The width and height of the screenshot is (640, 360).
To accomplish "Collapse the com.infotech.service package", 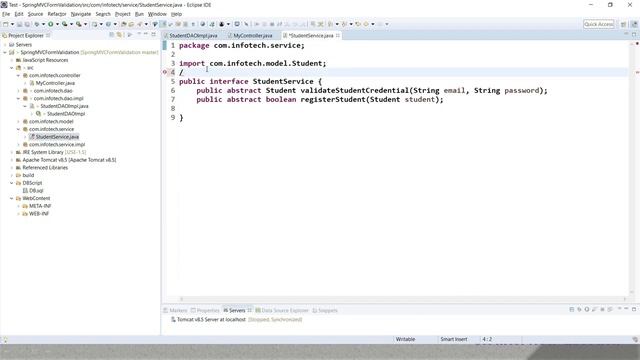I will [18, 129].
